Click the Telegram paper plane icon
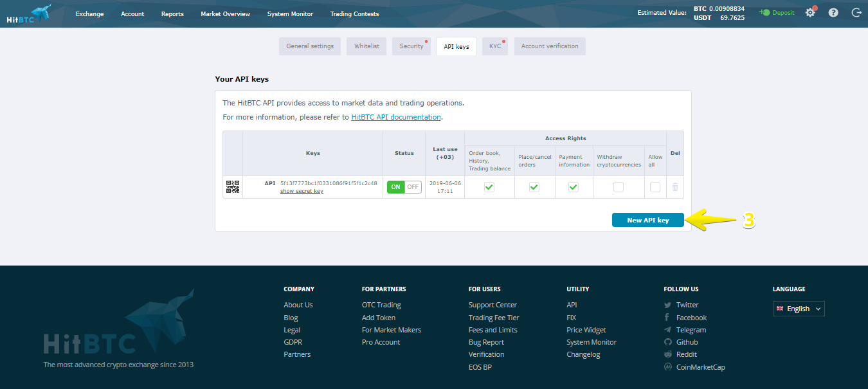868x389 pixels. click(668, 330)
